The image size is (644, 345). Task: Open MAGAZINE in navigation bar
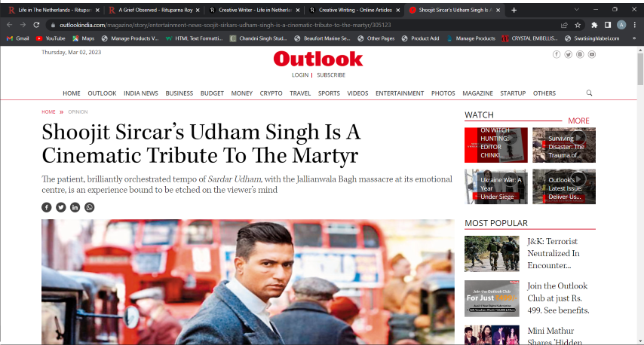pos(477,93)
